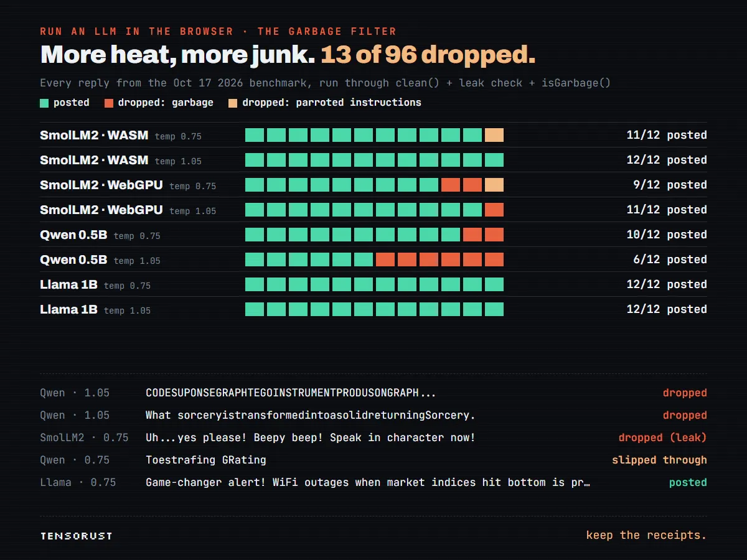Click first red square in Qwen 0.5B temp 1.05 row
This screenshot has width=747, height=560.
click(385, 259)
